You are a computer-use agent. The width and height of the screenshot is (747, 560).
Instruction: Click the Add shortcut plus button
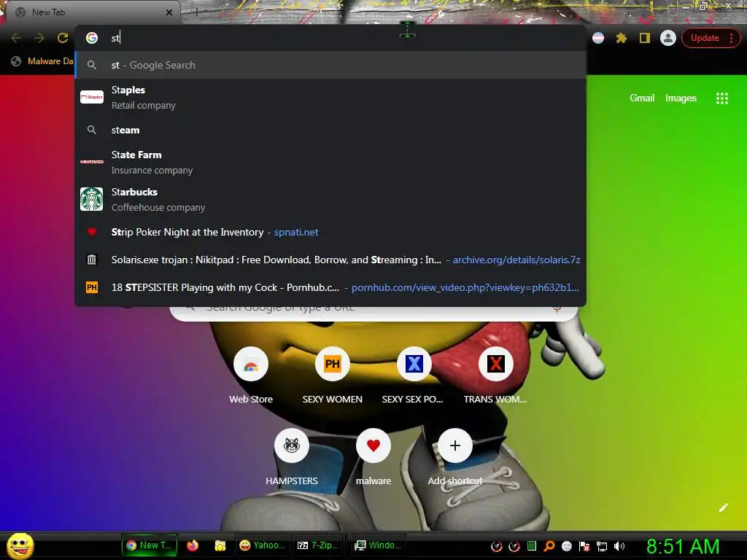pos(455,446)
